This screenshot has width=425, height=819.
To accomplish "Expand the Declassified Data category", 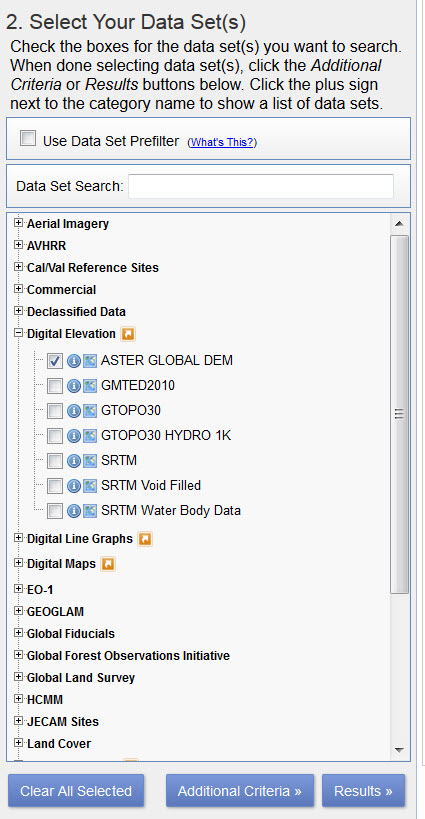I will [19, 311].
